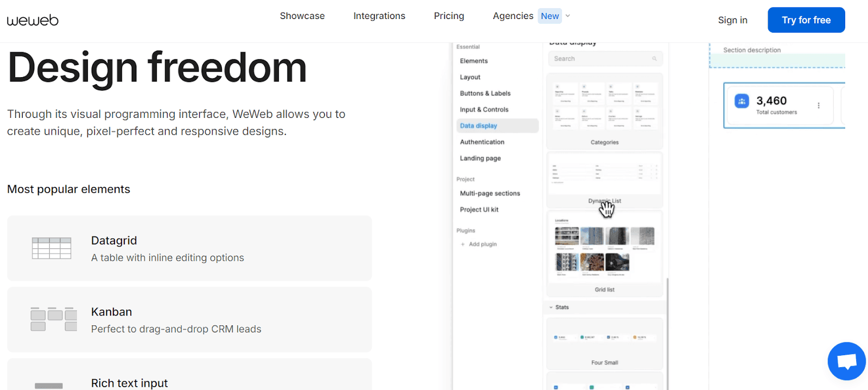Screen dimensions: 868x390
Task: Select the Four Small stats thumbnail
Action: pos(605,344)
